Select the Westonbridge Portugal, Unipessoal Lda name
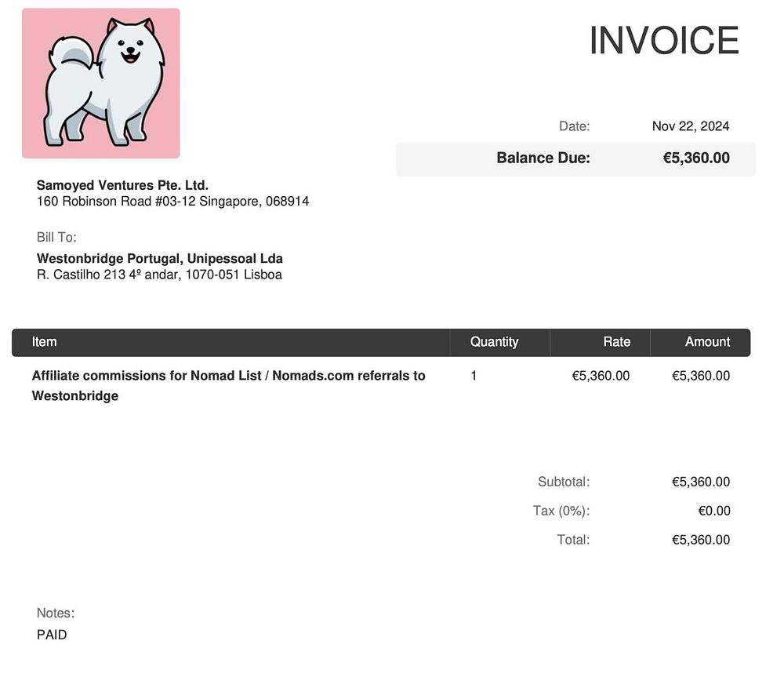The height and width of the screenshot is (677, 784). (x=159, y=259)
